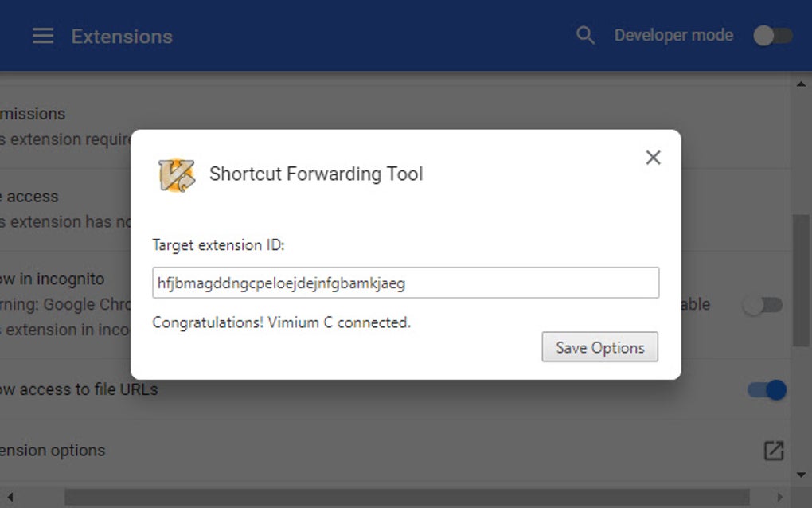
Task: Click the Shortcut Forwarding Tool extension icon
Action: 178,174
